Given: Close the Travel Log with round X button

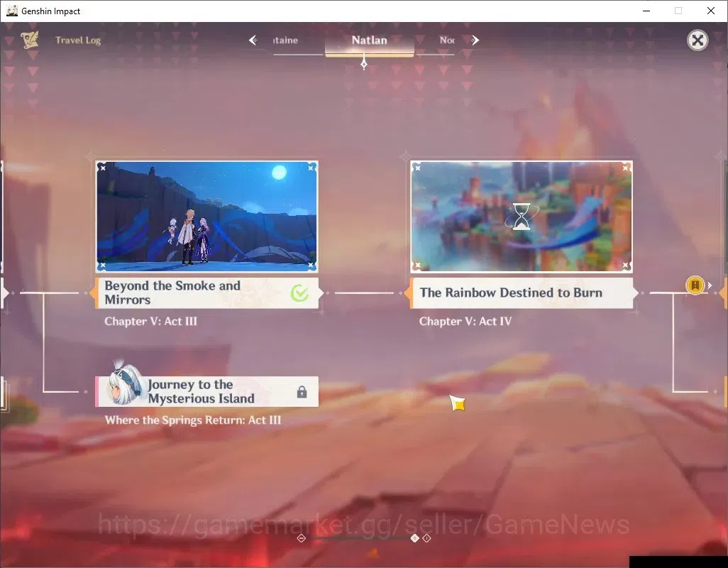Looking at the screenshot, I should tap(697, 40).
